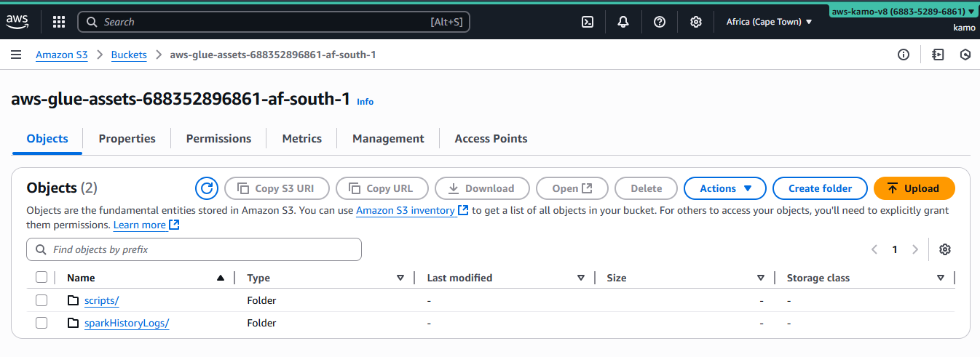Click the Last modified column header
This screenshot has width=980, height=357.
(x=459, y=278)
